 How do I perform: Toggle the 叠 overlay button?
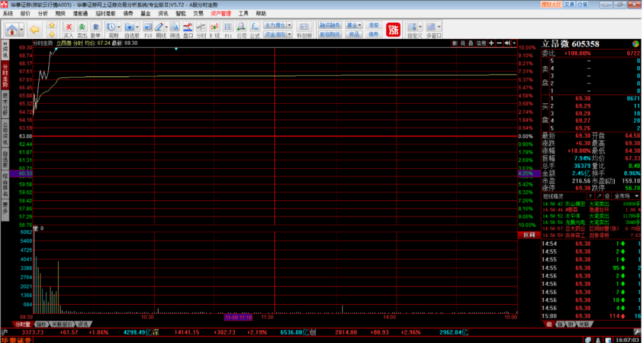pyautogui.click(x=471, y=43)
